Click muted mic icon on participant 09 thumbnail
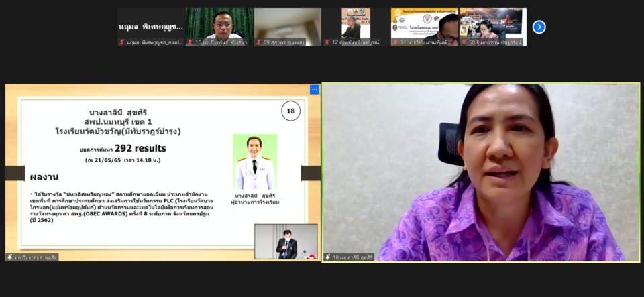Viewport: 644px width, 297px height. click(258, 42)
